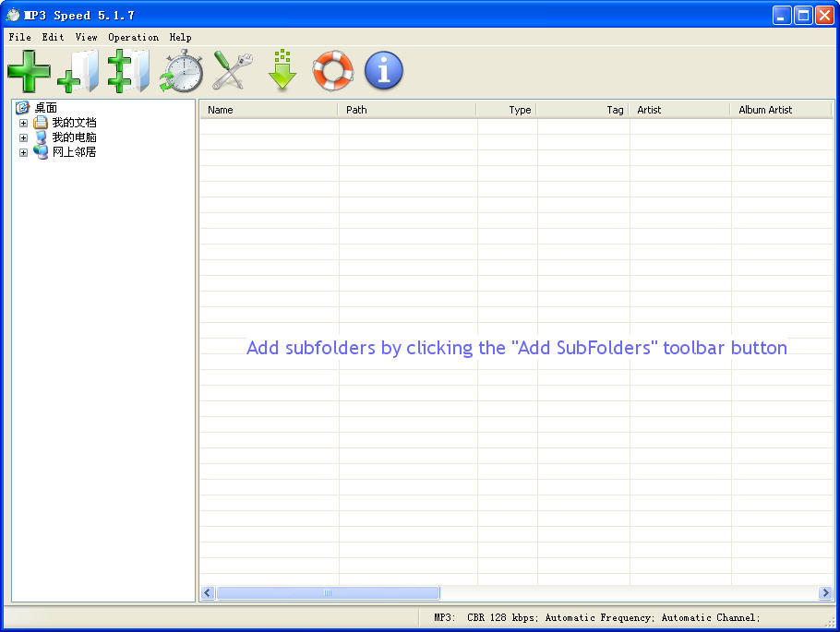The width and height of the screenshot is (840, 632).
Task: Click the Add SubFolders toolbar icon
Action: (x=128, y=71)
